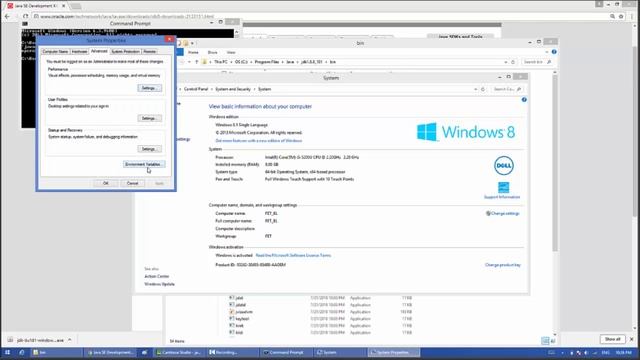The width and height of the screenshot is (640, 360).
Task: Switch to Java SE Development Chrome taskbar item
Action: pos(111,352)
